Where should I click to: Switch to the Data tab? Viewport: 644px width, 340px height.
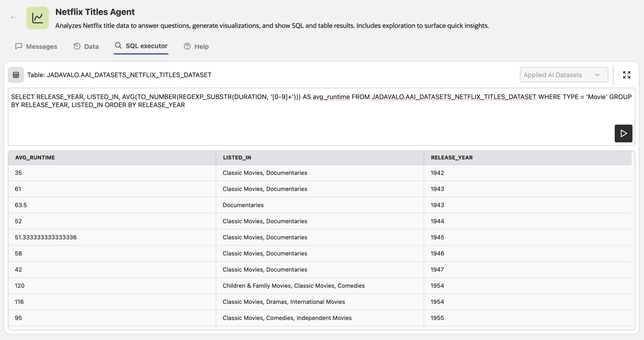tap(86, 46)
